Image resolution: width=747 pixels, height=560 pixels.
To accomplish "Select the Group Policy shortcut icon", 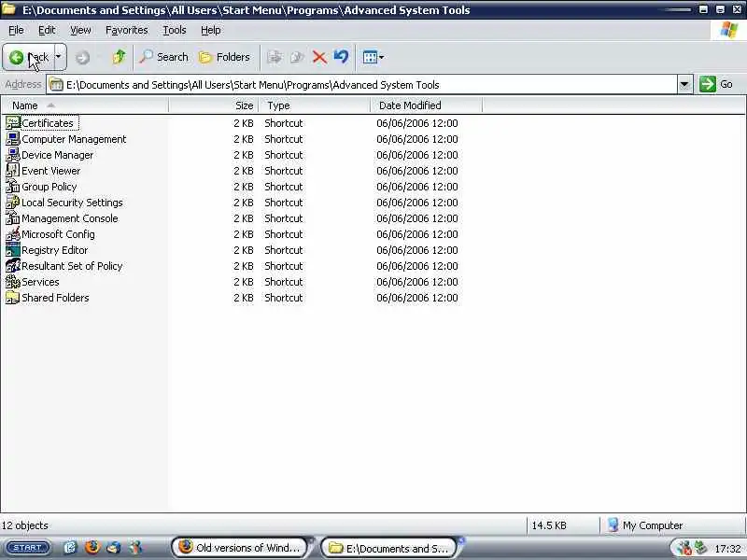I will click(x=13, y=186).
